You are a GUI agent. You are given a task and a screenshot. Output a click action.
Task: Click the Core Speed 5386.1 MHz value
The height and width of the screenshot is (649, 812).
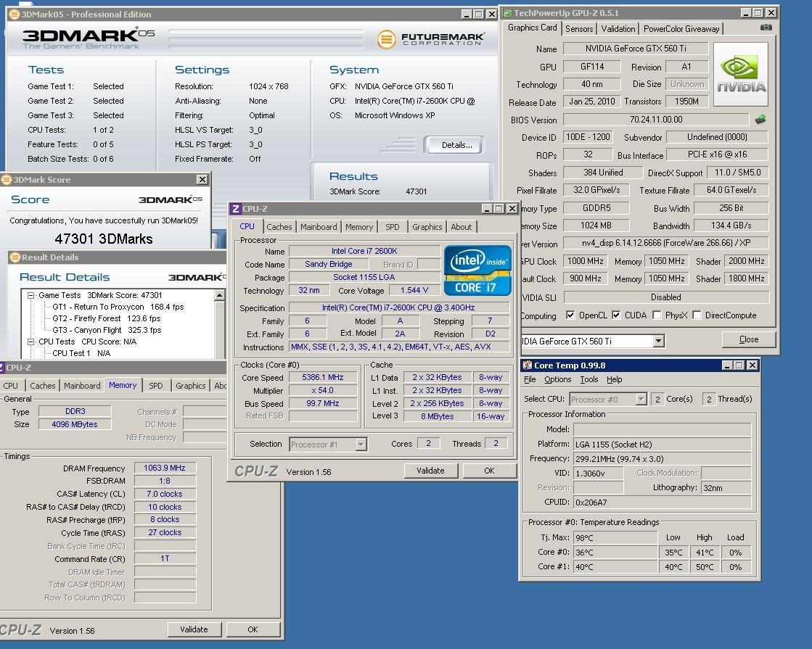[323, 377]
